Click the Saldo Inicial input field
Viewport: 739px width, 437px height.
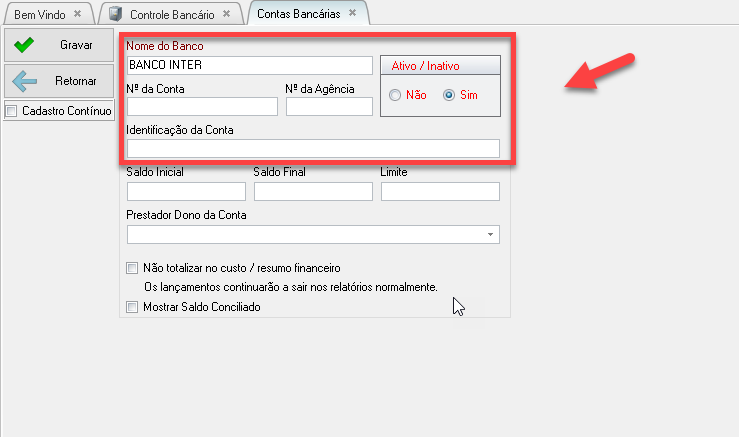click(186, 191)
